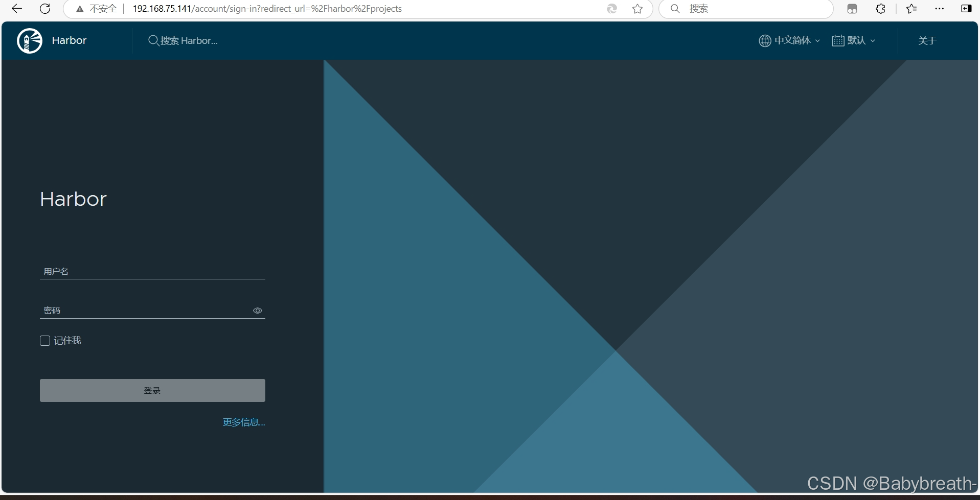Click the Harbor lighthouse logo
The image size is (980, 500).
click(x=29, y=40)
